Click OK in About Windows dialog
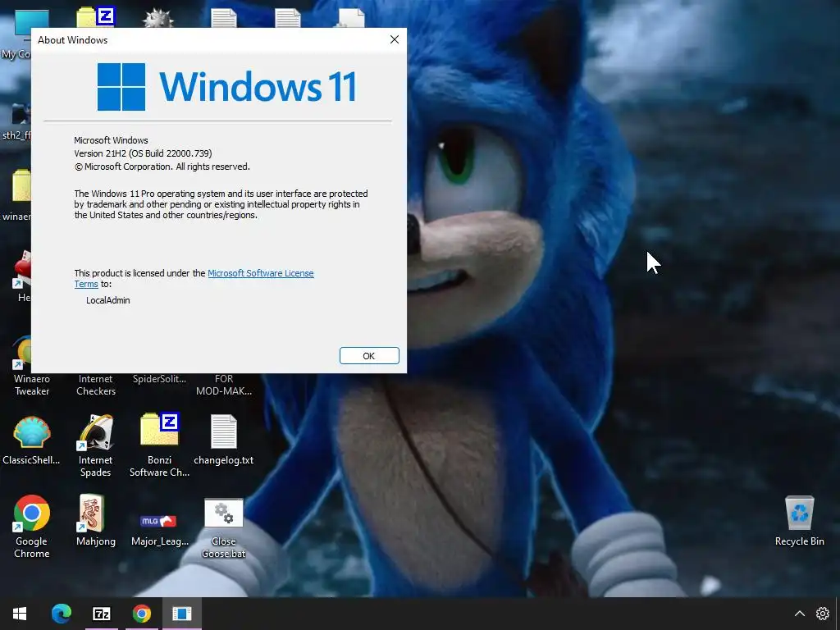Image resolution: width=840 pixels, height=630 pixels. [369, 356]
